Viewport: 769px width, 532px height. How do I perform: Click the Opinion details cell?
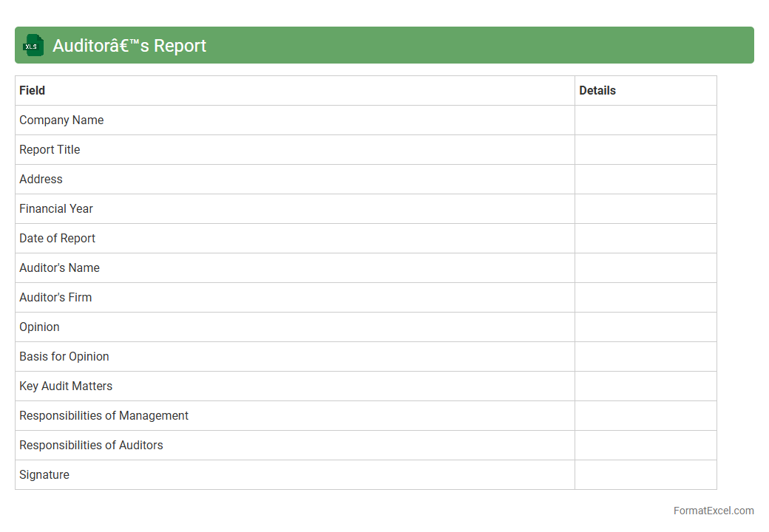click(645, 327)
